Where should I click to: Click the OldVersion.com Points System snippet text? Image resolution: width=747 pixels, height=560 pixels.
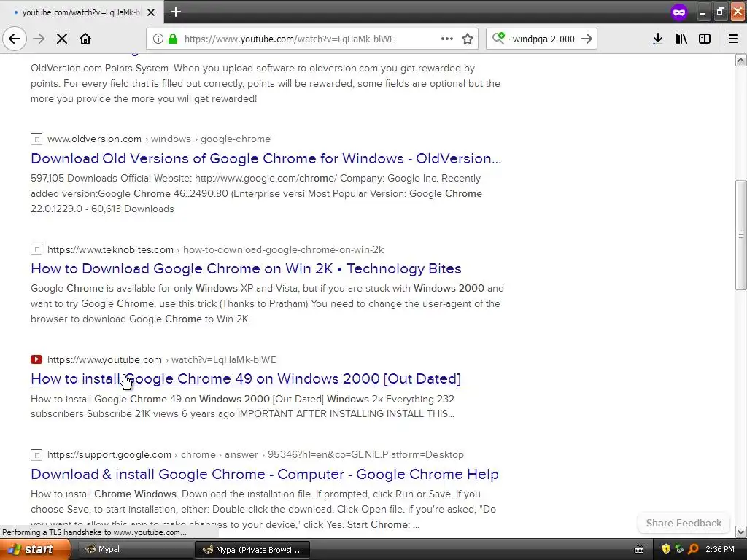266,83
